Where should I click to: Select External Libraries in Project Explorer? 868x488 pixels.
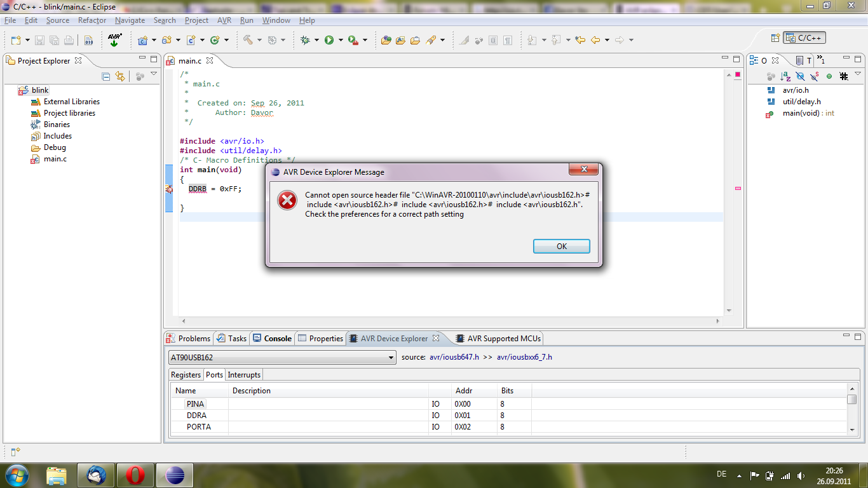click(72, 102)
